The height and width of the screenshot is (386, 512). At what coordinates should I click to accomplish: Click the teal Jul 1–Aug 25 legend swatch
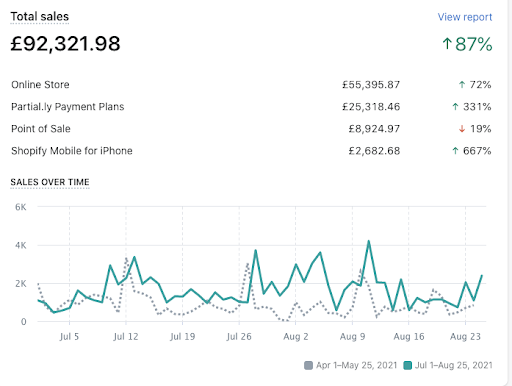tap(407, 365)
